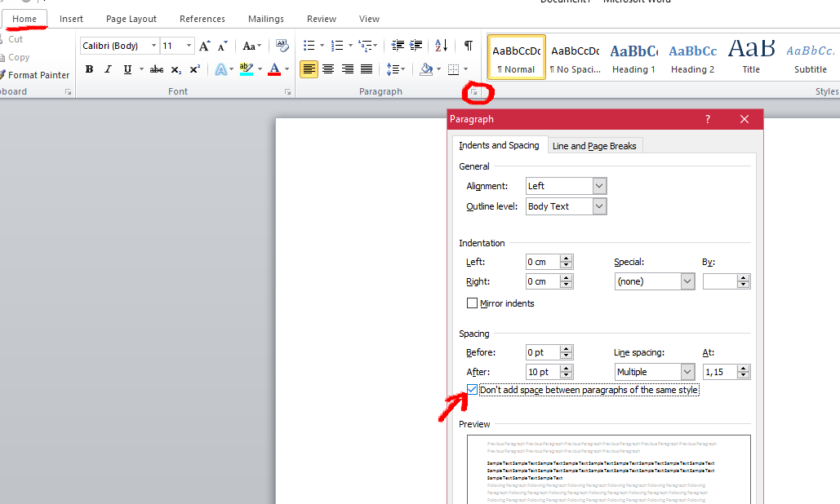Apply red font color
Viewport: 840px width, 504px height.
tap(274, 69)
